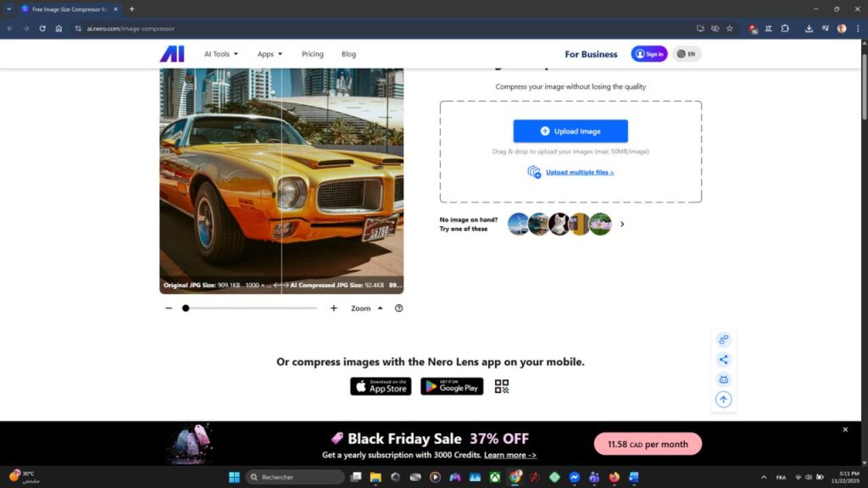Go to the Blog menu item

click(x=348, y=54)
